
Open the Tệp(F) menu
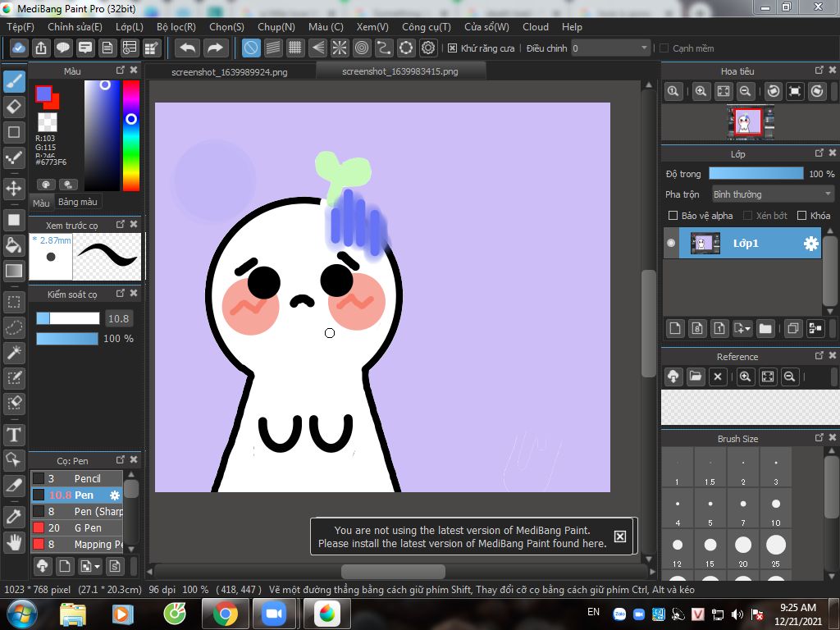21,27
